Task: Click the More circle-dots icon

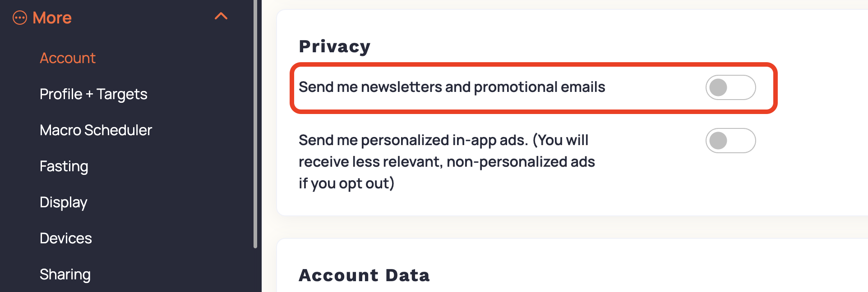Action: (20, 18)
